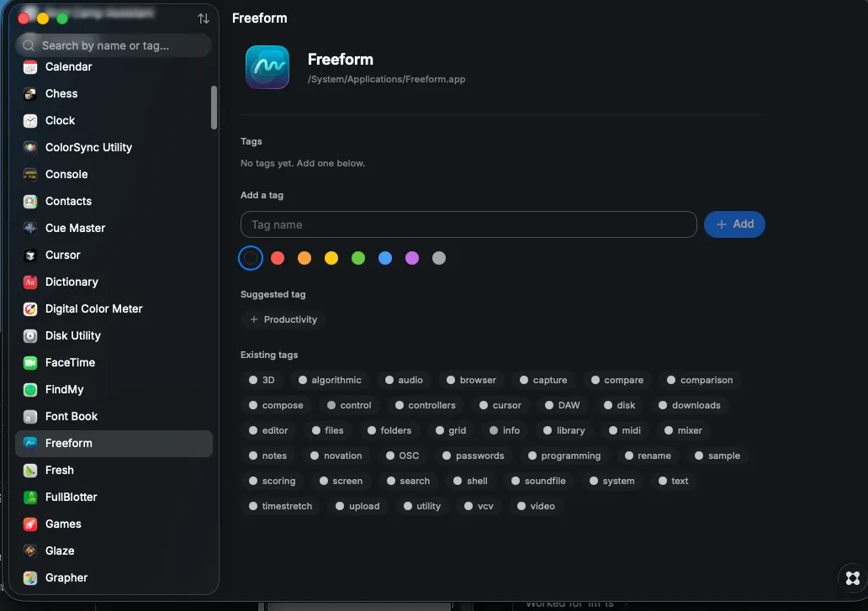Tap the passwords tag chip

coord(474,456)
